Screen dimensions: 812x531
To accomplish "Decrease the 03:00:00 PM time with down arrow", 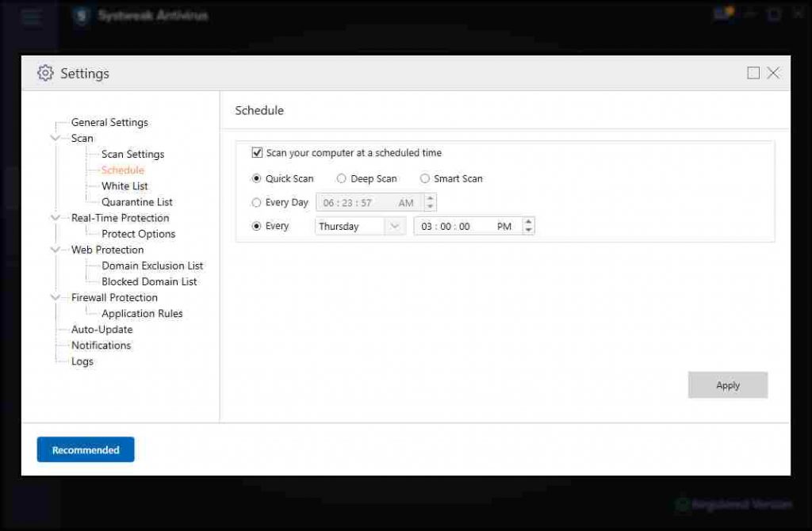I will (528, 231).
